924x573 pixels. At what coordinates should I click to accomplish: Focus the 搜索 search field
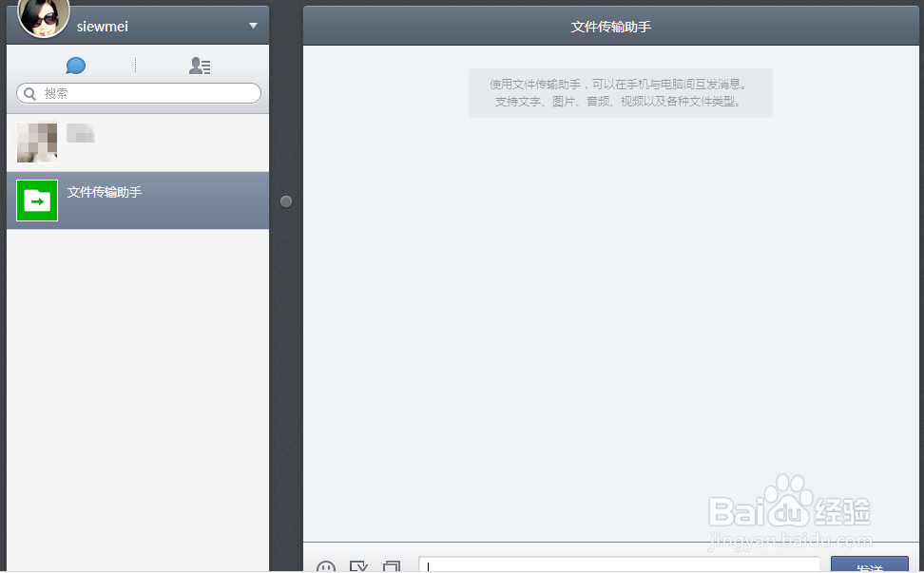pyautogui.click(x=139, y=94)
